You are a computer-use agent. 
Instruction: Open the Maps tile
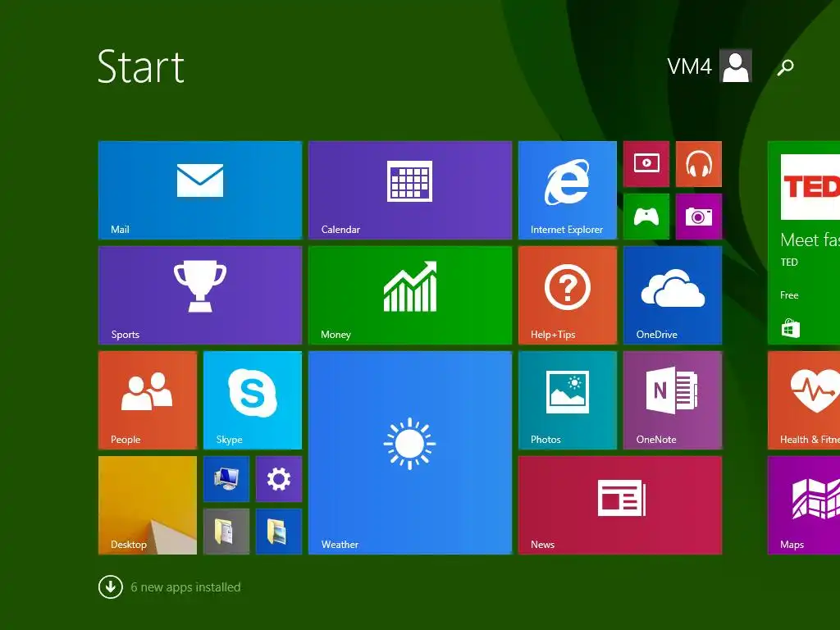coord(804,505)
